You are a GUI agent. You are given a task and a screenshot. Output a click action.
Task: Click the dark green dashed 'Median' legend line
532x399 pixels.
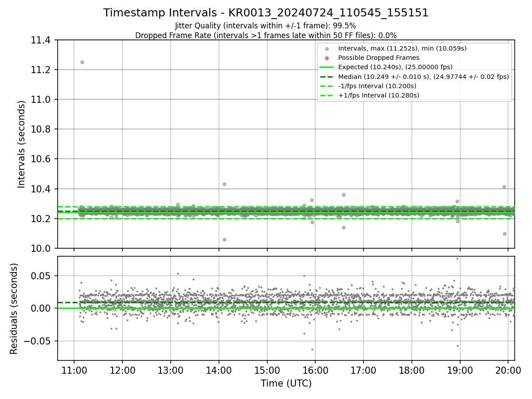pos(327,77)
